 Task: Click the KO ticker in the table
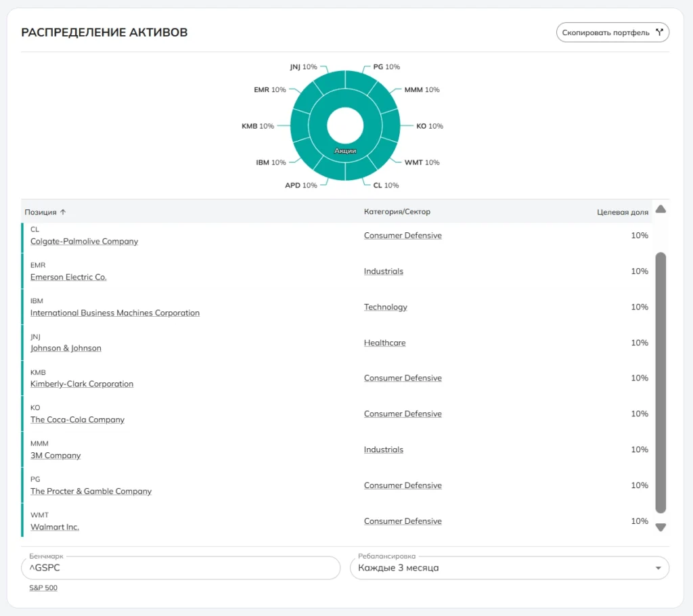point(35,408)
